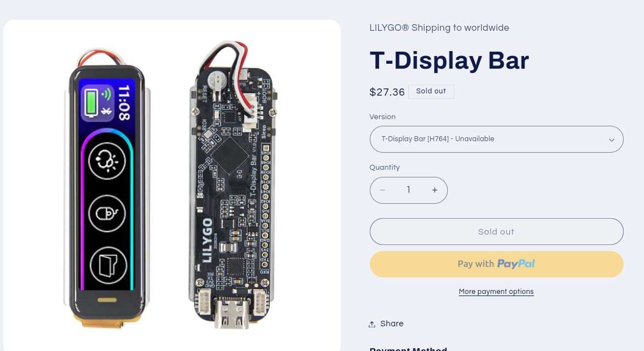The height and width of the screenshot is (351, 644).
Task: Increase quantity with the plus icon
Action: (x=435, y=190)
